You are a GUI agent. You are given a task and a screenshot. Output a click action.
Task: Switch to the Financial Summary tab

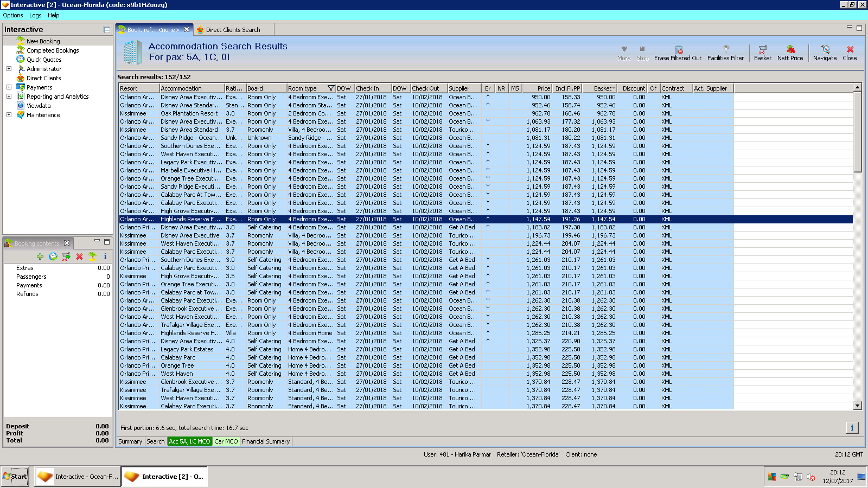coord(266,441)
